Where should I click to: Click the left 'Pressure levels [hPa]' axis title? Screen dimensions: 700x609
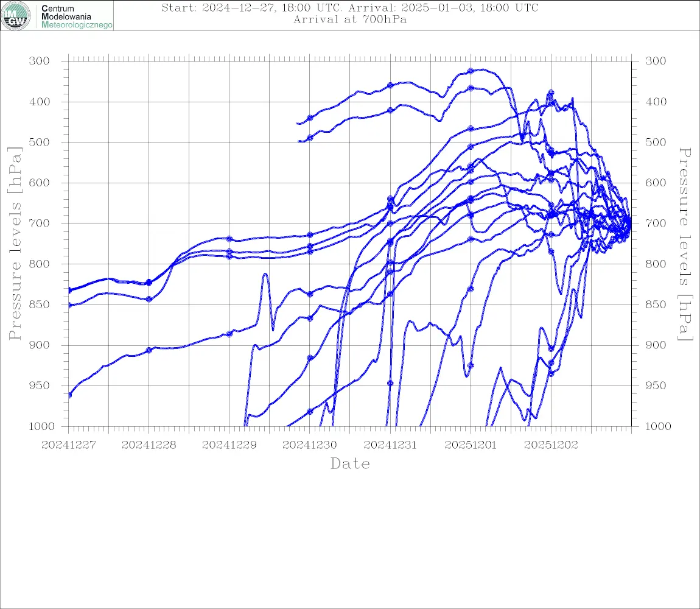pyautogui.click(x=15, y=244)
